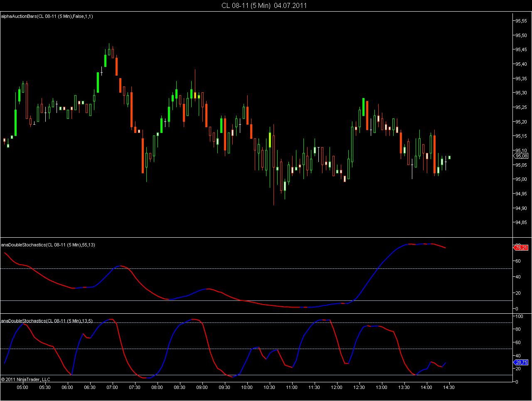
Task: Click the 95,20 price axis label
Action: [521, 122]
